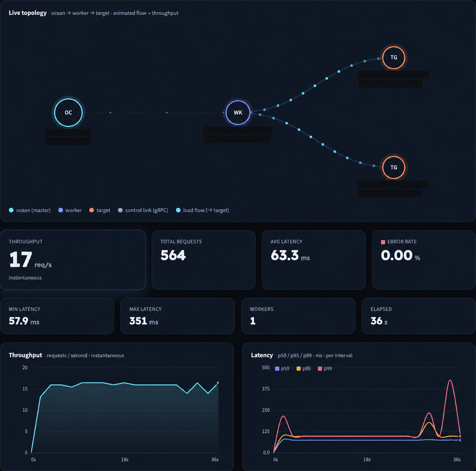Click the MIN LATENCY card label
The width and height of the screenshot is (476, 471).
pos(25,309)
